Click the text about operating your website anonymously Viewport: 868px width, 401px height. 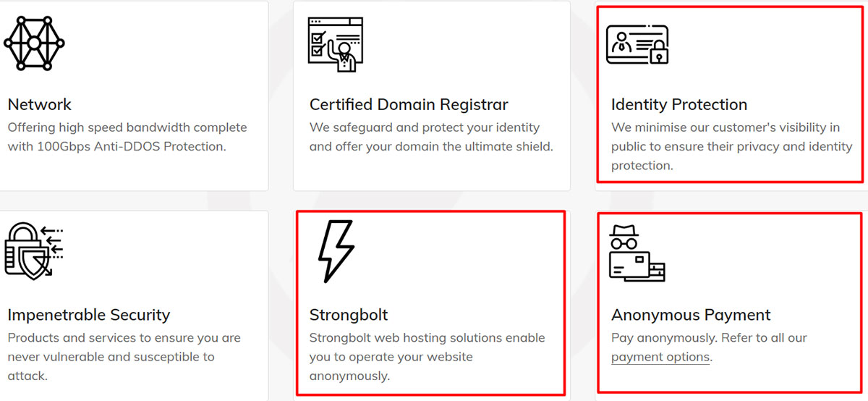coord(427,357)
